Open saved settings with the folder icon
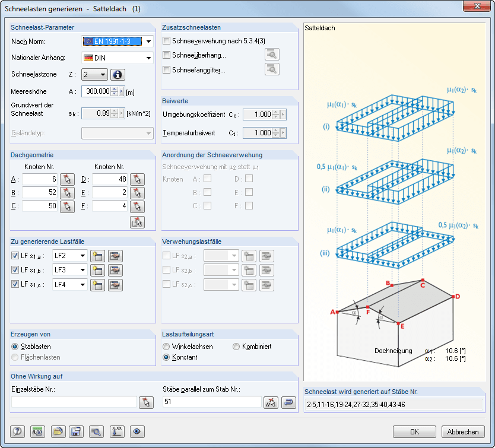The width and height of the screenshot is (495, 448). [x=58, y=431]
